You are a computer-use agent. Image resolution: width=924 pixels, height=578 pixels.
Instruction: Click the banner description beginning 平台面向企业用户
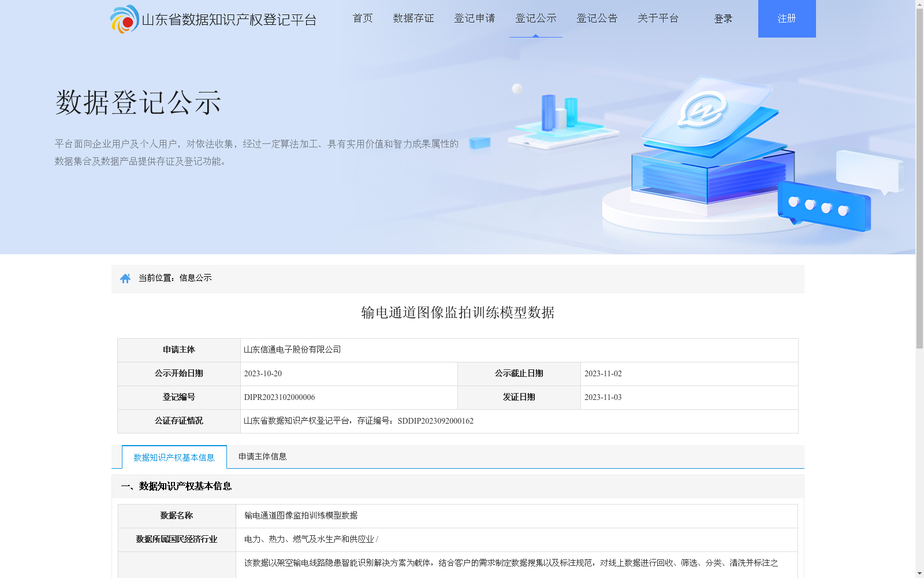click(256, 153)
